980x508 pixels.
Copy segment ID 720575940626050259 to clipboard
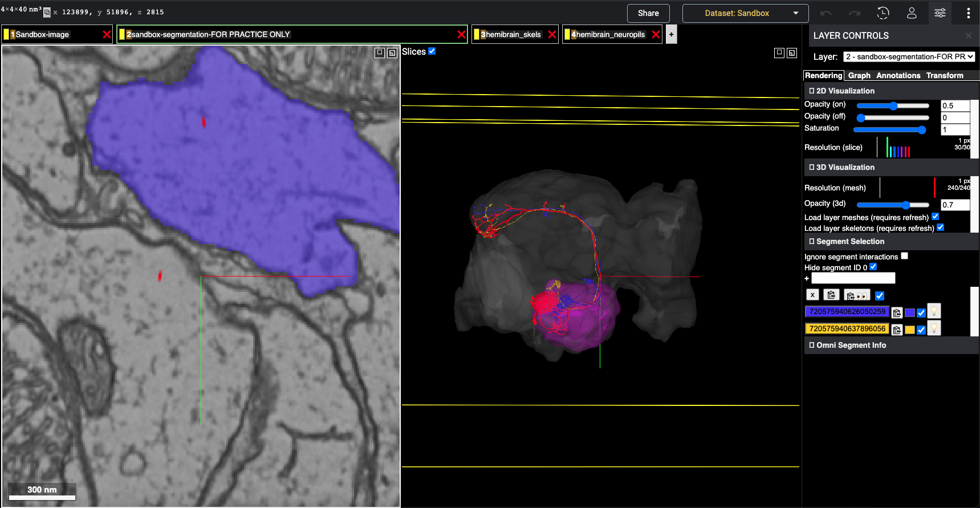click(x=897, y=312)
